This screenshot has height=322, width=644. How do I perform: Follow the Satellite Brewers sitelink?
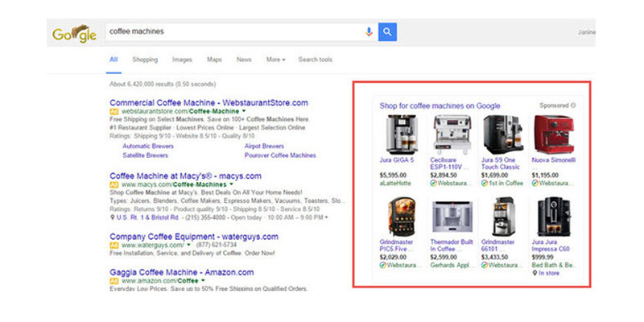146,155
